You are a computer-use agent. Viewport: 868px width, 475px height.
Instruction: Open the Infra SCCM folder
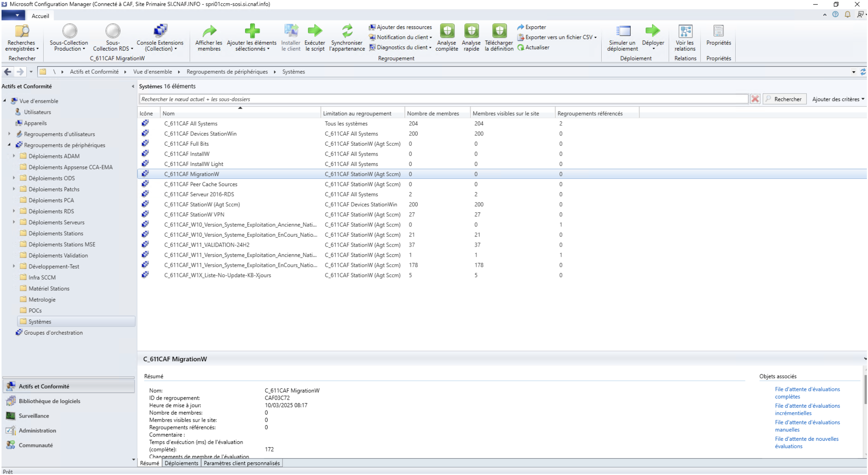point(42,277)
